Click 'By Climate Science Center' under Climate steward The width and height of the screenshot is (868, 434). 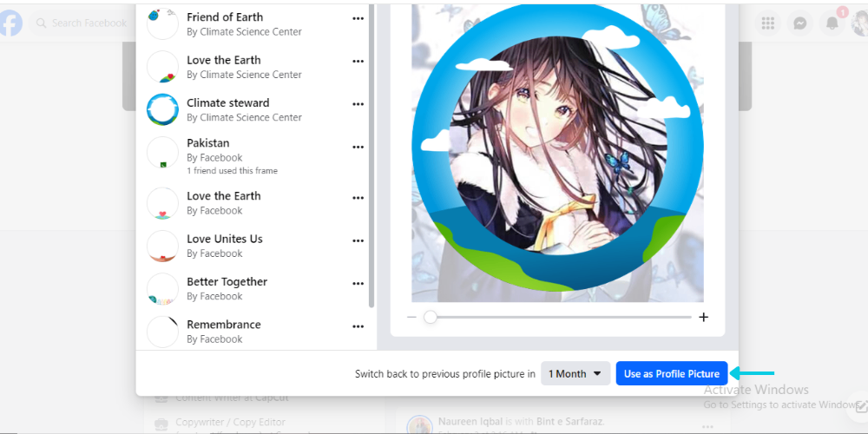click(x=244, y=117)
